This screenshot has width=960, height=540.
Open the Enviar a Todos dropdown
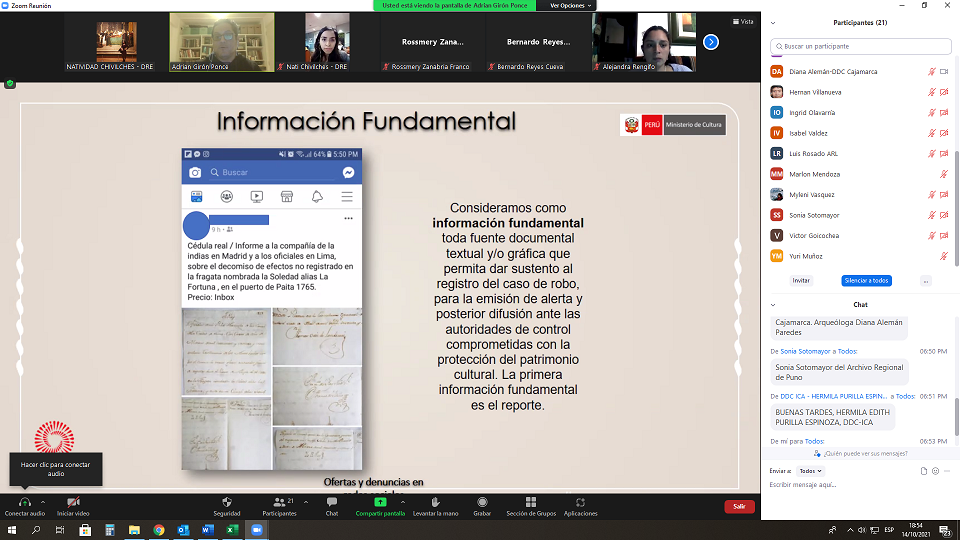[x=810, y=471]
